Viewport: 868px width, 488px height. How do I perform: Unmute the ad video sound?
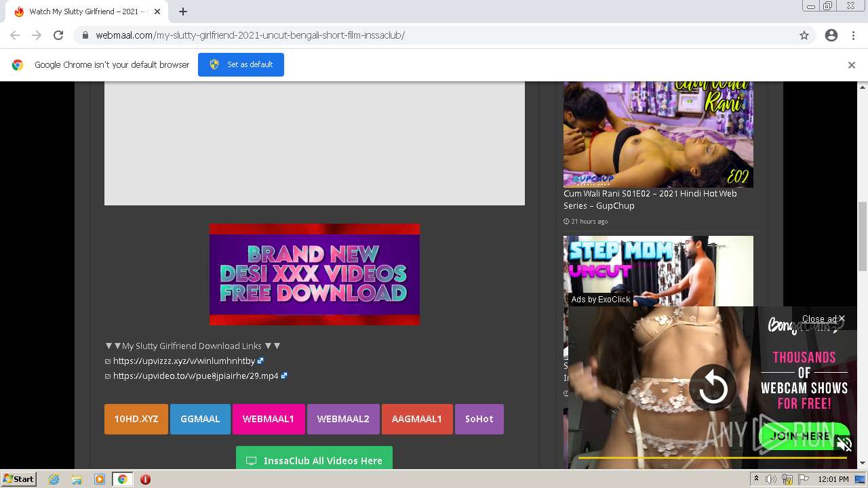point(844,445)
